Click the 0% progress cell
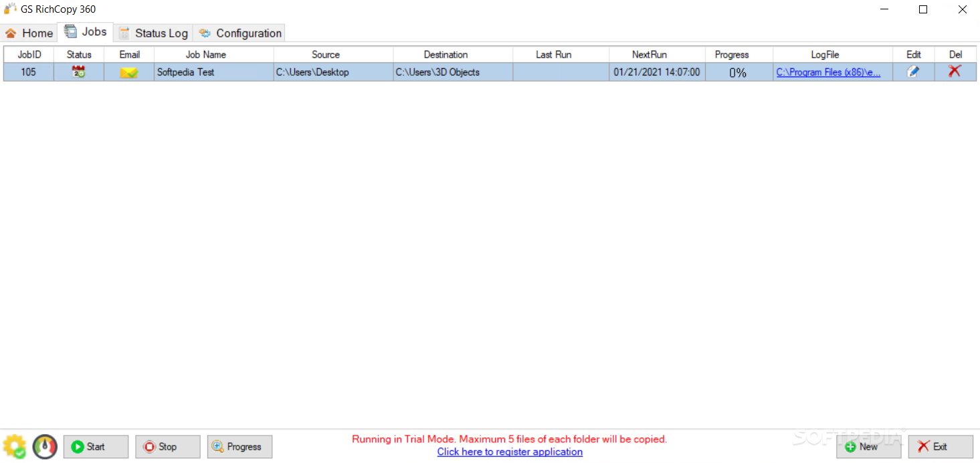980x463 pixels. click(739, 72)
